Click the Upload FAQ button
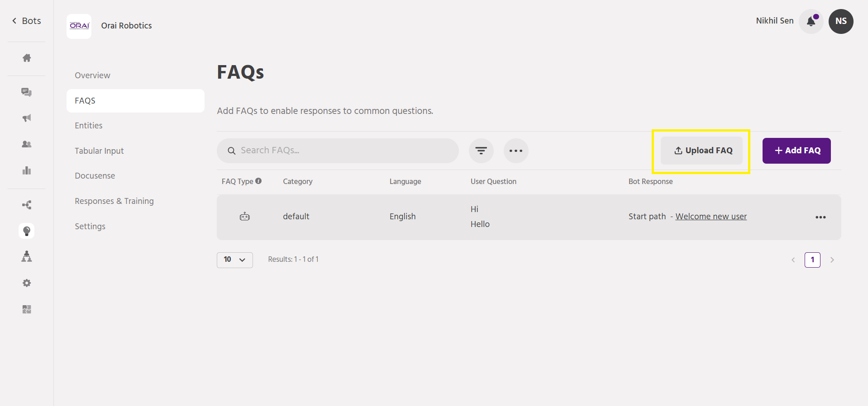This screenshot has width=868, height=406. [701, 151]
